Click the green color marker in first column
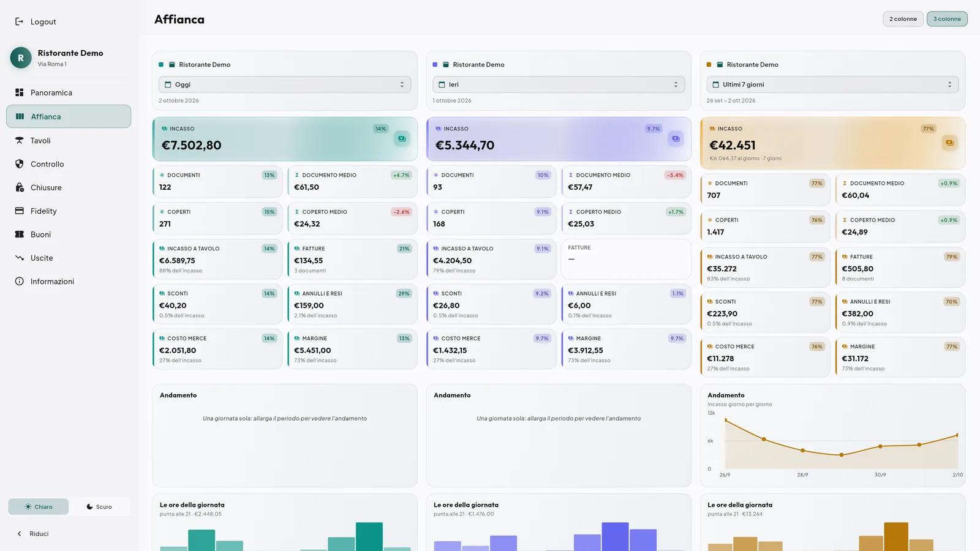The width and height of the screenshot is (980, 551). click(161, 64)
